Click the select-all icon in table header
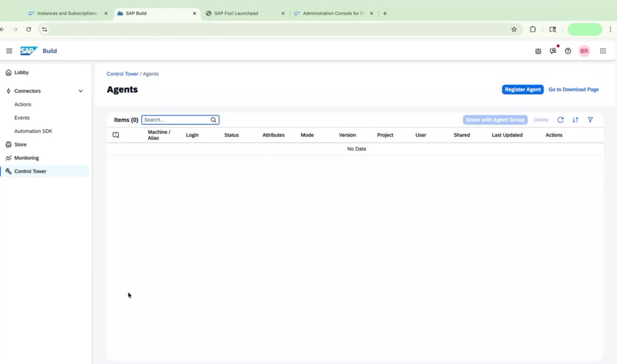 (116, 135)
